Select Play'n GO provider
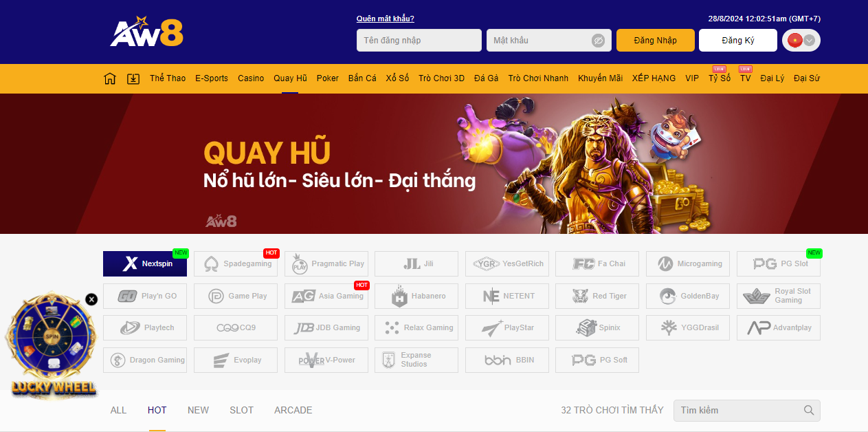Image resolution: width=868 pixels, height=432 pixels. pos(145,296)
